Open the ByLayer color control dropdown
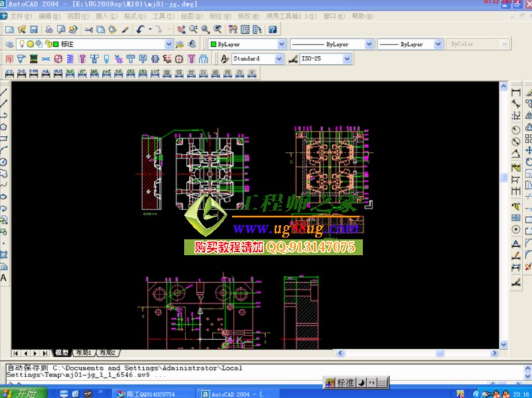Image resolution: width=532 pixels, height=398 pixels. (282, 44)
